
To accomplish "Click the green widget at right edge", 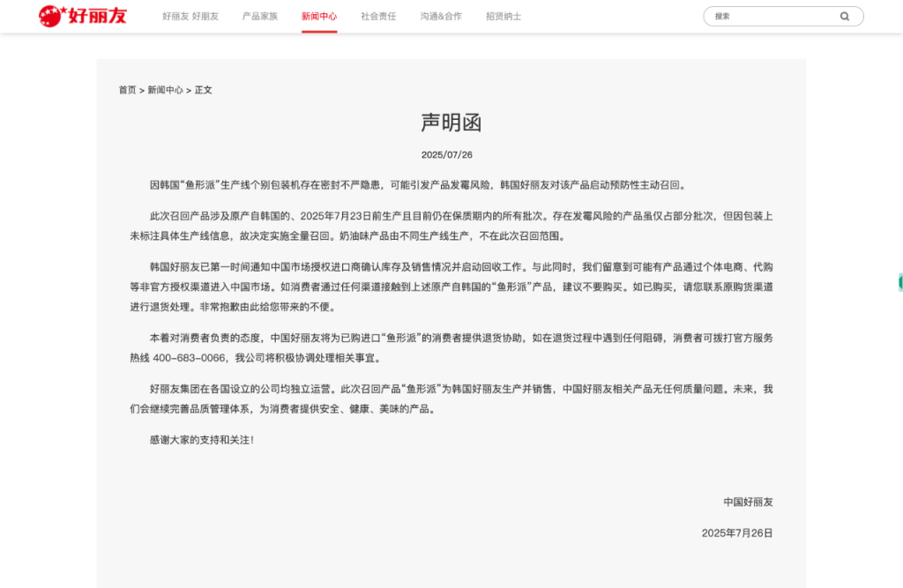I will [900, 282].
